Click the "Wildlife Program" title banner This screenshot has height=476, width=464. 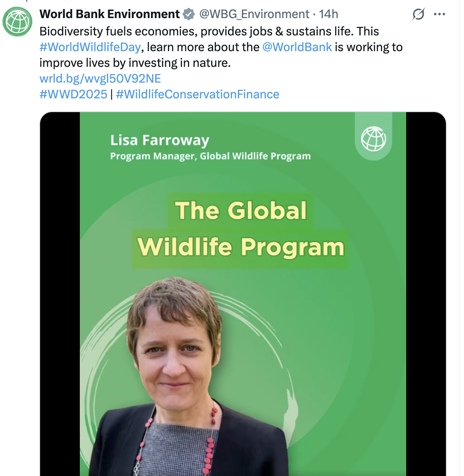click(x=241, y=247)
